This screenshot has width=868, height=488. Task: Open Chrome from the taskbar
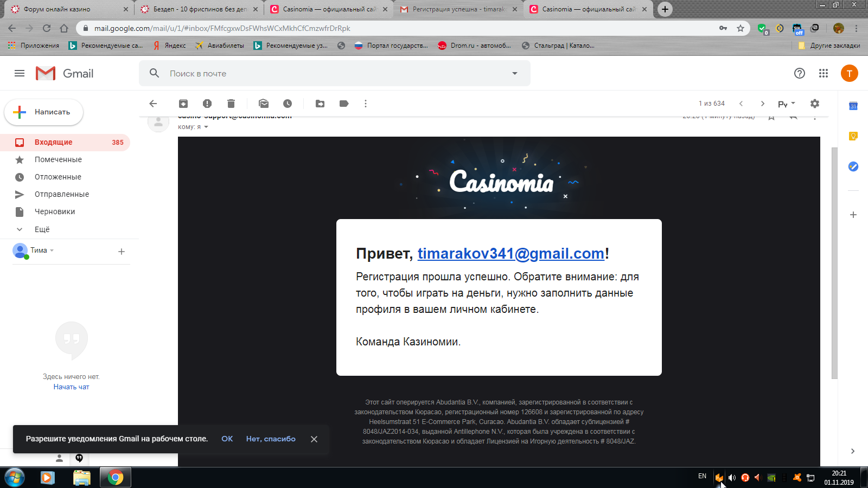[x=115, y=478]
